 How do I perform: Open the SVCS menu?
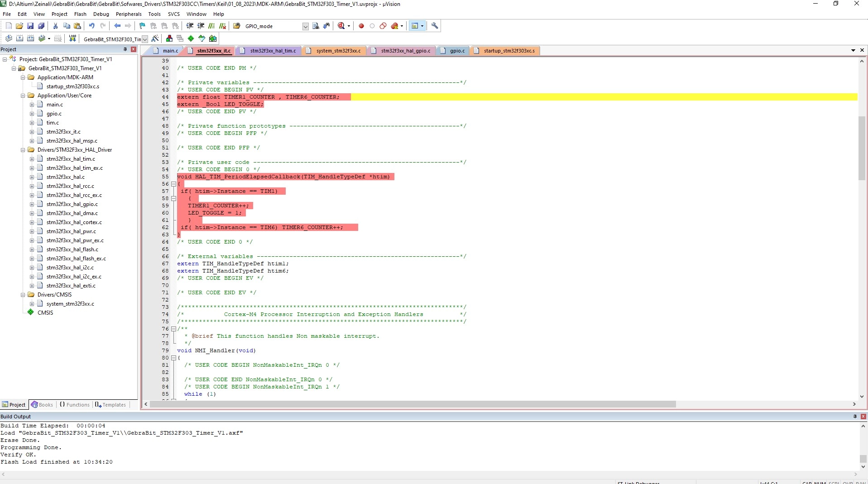[174, 14]
